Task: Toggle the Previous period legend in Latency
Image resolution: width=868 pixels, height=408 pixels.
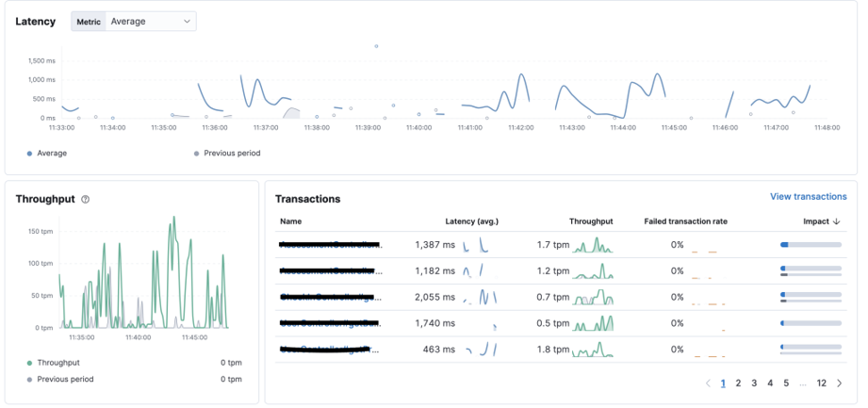Action: tap(227, 154)
